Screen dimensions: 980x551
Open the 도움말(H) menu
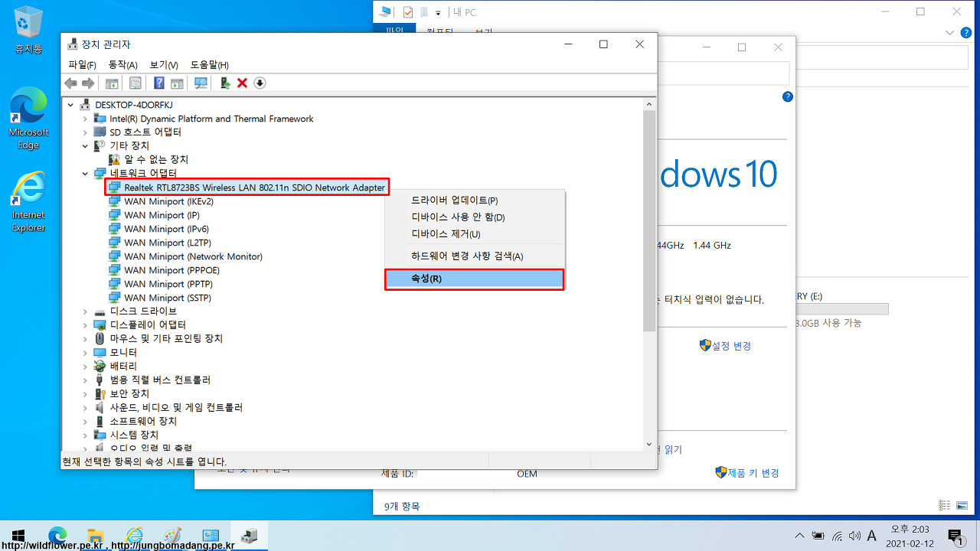(x=209, y=65)
